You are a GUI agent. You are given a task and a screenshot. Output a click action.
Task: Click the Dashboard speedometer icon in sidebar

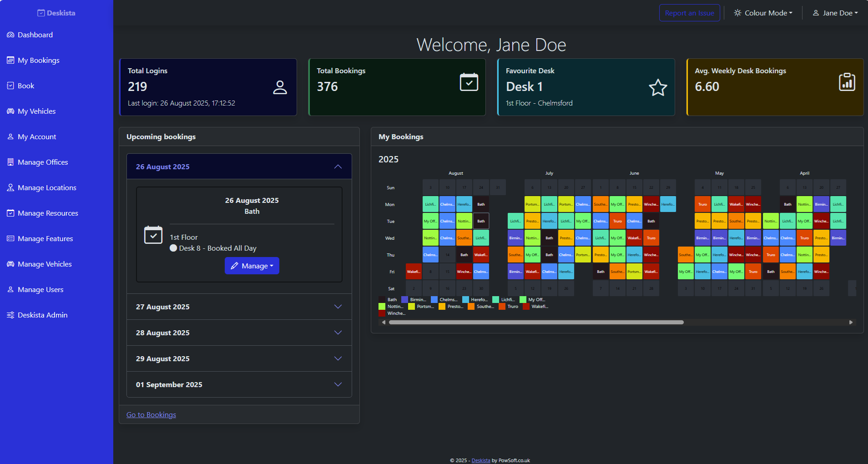pos(10,35)
